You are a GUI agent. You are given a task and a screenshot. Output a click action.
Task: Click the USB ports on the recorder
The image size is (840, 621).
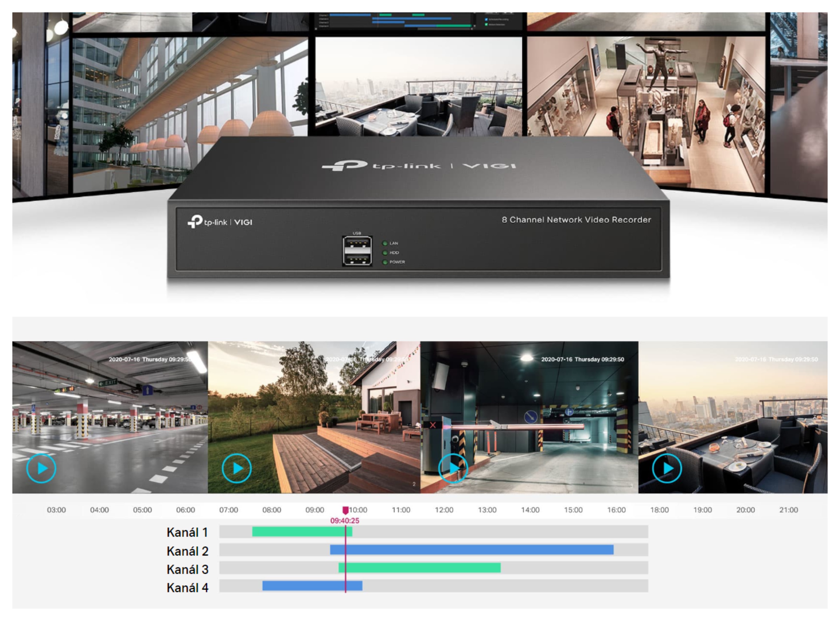(x=357, y=251)
